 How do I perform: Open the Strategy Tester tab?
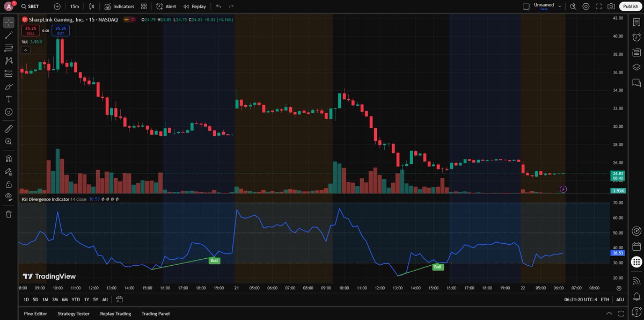pyautogui.click(x=74, y=314)
